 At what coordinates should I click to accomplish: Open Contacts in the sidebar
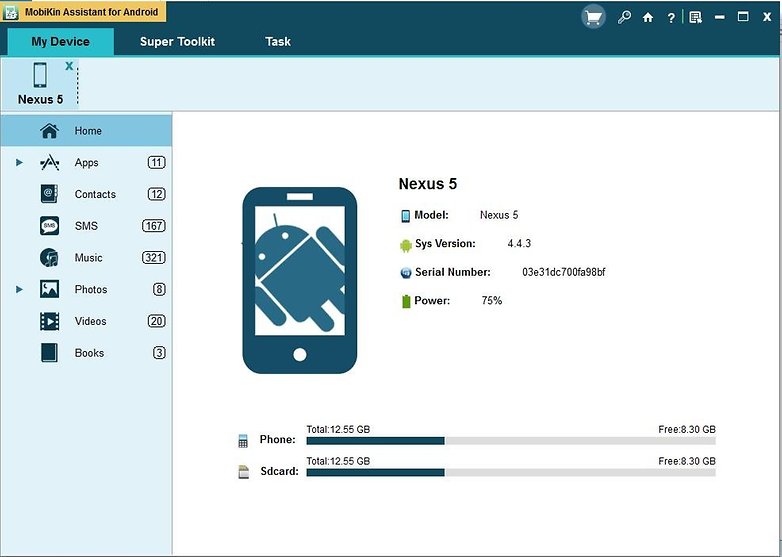(86, 194)
